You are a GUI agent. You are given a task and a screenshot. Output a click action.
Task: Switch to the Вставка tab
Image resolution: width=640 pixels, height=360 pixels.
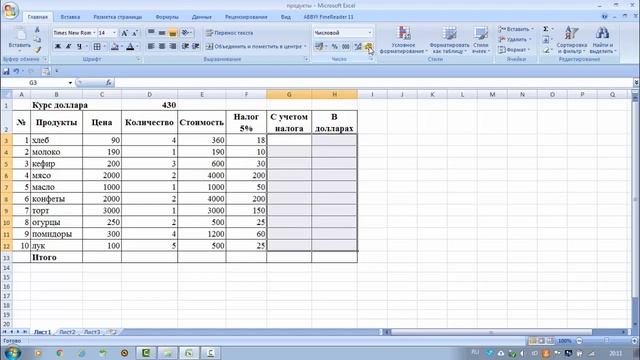pos(70,17)
